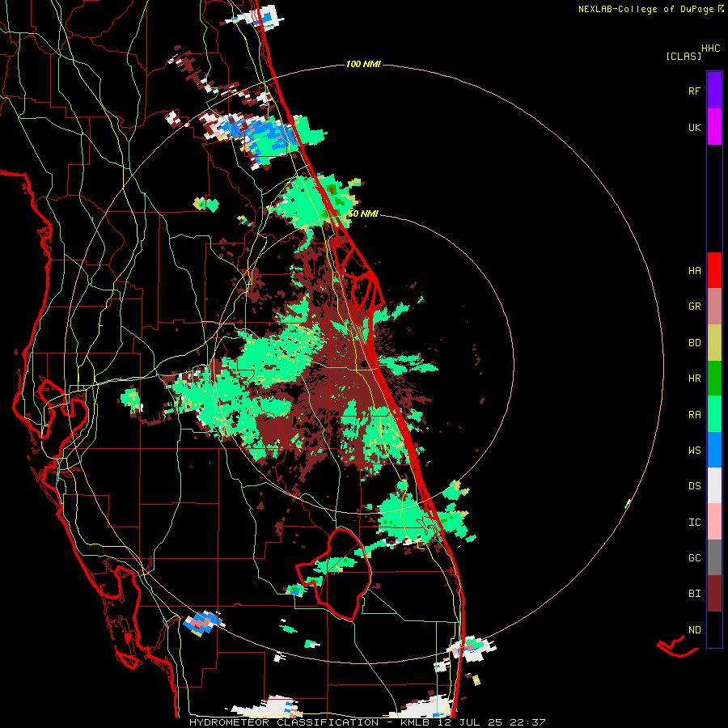The width and height of the screenshot is (728, 728).
Task: Click the "50 NMI" range ring label
Action: [x=363, y=214]
